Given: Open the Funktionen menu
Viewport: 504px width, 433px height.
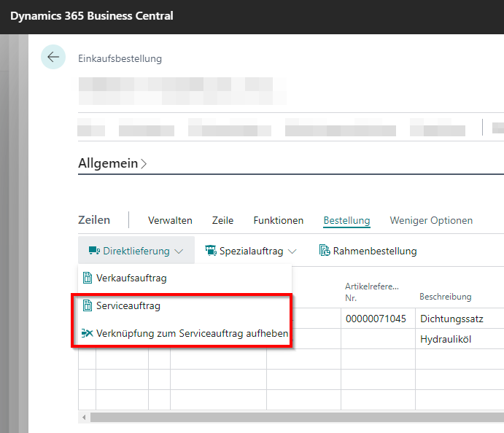Looking at the screenshot, I should [x=279, y=220].
